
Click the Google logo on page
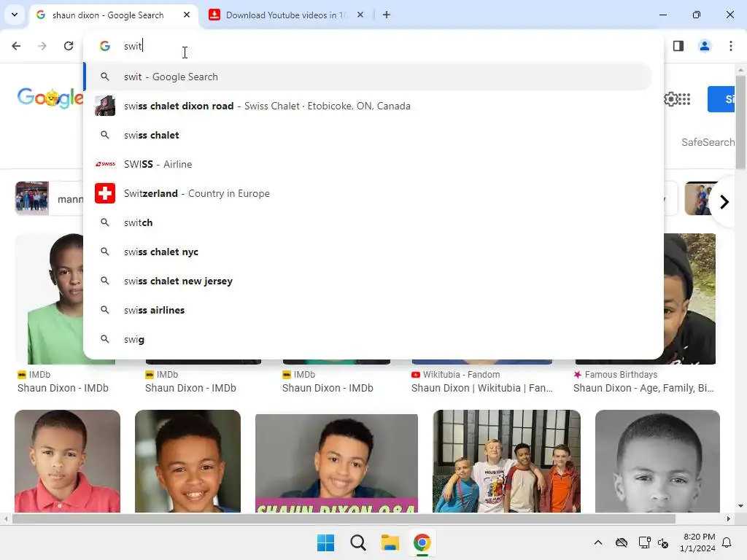pyautogui.click(x=50, y=98)
